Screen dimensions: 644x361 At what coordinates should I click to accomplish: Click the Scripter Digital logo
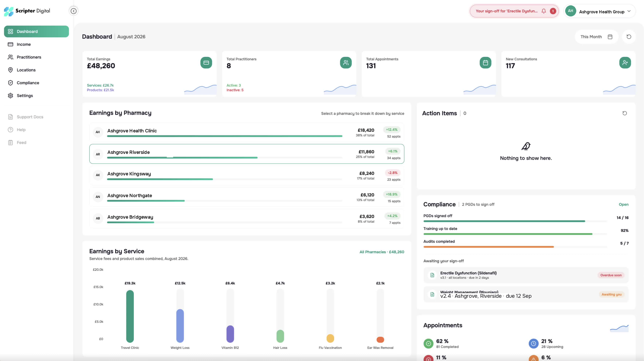click(x=27, y=11)
